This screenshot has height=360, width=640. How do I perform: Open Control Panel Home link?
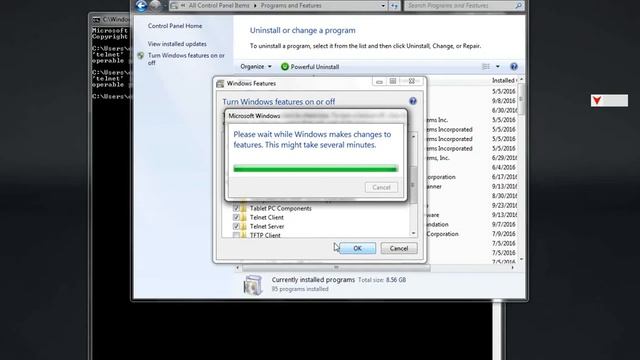(x=175, y=26)
